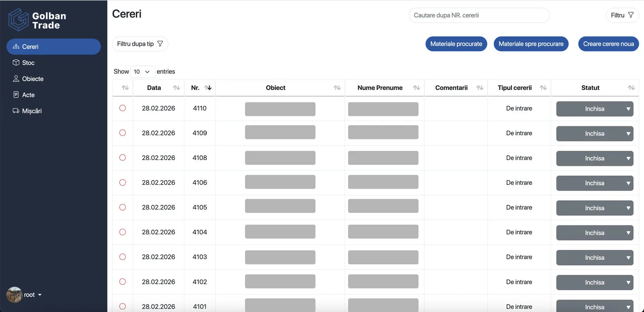Image resolution: width=644 pixels, height=312 pixels.
Task: Select the radio for request 4108
Action: coord(123,157)
